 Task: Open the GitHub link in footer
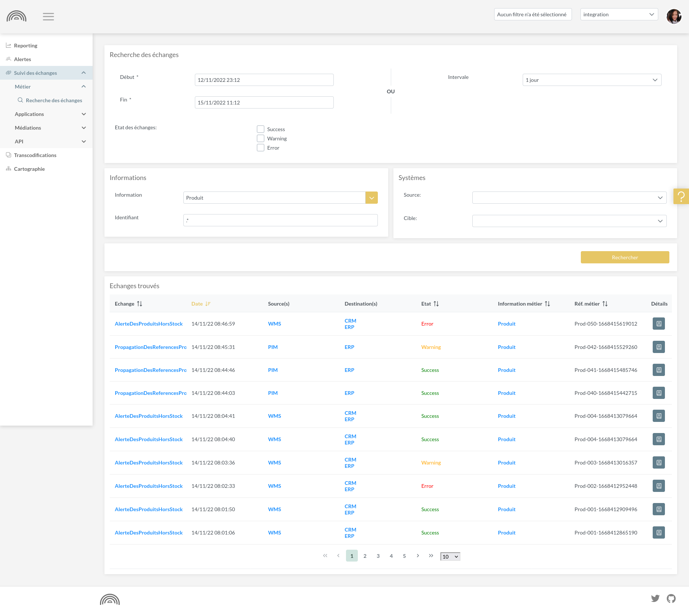tap(671, 599)
